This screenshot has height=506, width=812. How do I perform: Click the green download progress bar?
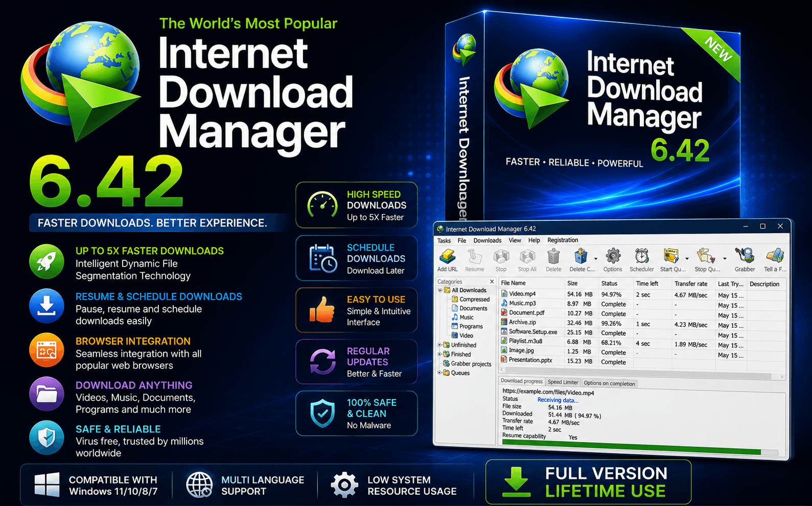[x=631, y=447]
